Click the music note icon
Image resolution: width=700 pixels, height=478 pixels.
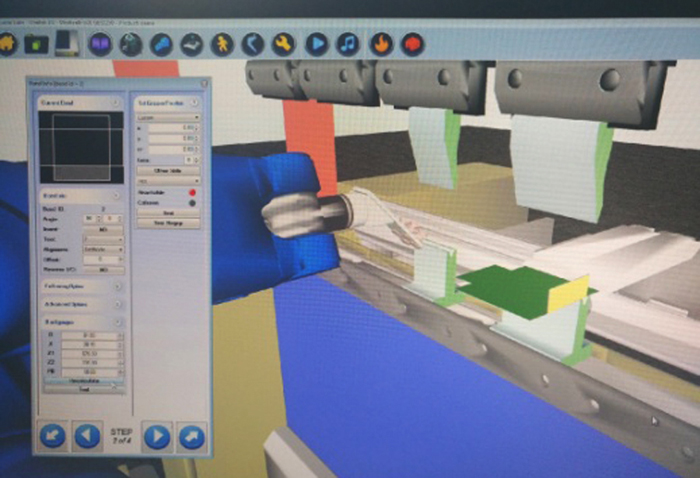coord(347,44)
